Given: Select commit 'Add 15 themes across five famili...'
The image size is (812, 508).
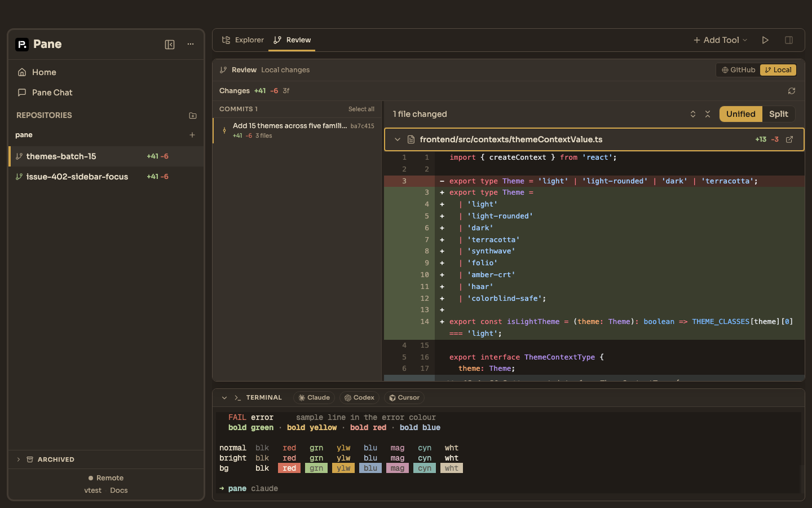Looking at the screenshot, I should (x=297, y=130).
